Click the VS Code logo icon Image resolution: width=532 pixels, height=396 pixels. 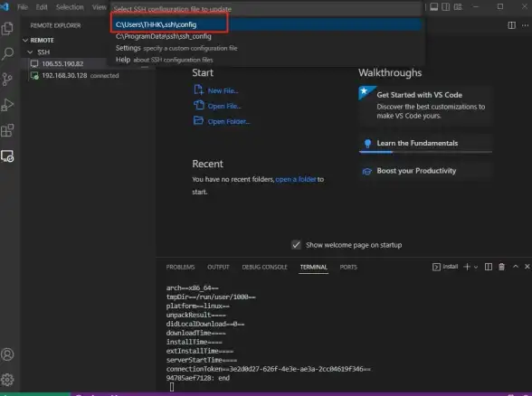click(x=5, y=7)
